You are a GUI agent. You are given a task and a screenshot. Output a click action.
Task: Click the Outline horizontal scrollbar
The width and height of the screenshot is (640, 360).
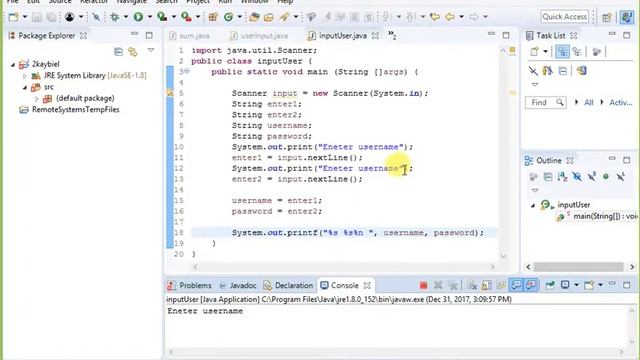tap(578, 267)
